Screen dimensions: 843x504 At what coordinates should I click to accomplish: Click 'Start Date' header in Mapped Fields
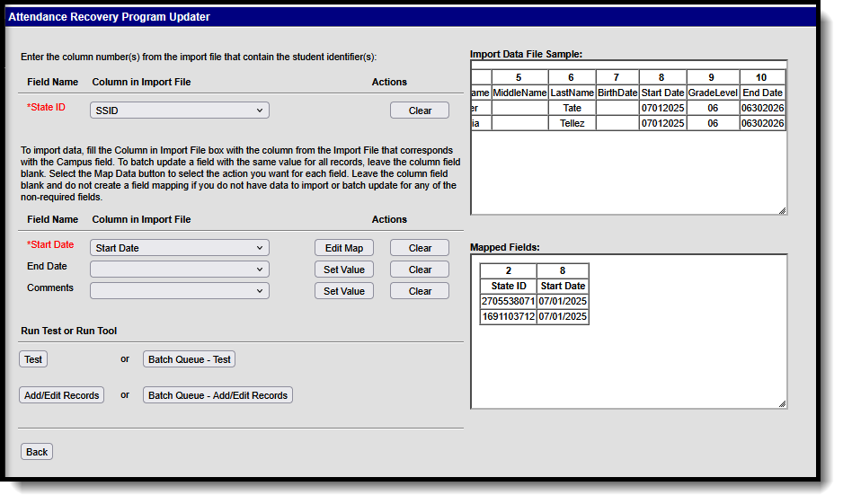click(x=563, y=286)
